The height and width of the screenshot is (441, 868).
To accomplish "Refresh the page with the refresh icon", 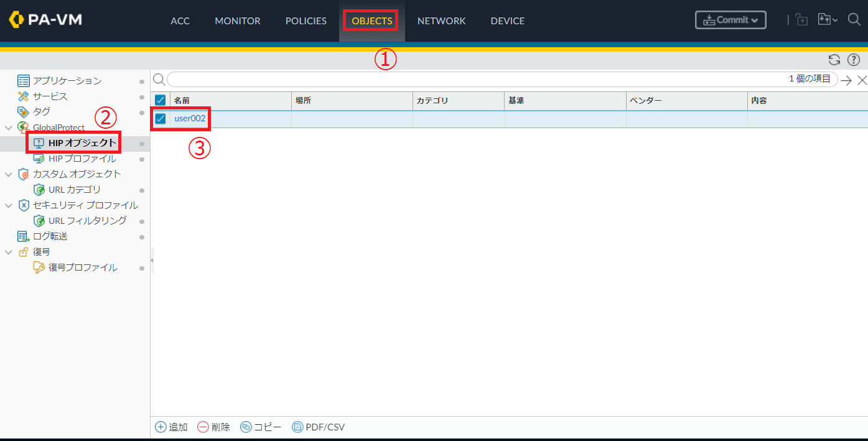I will [x=834, y=60].
